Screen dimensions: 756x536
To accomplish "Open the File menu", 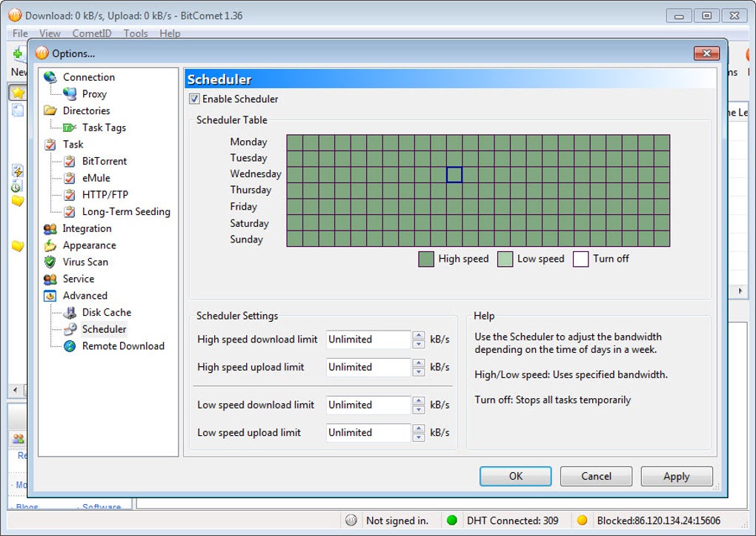I will [x=20, y=33].
